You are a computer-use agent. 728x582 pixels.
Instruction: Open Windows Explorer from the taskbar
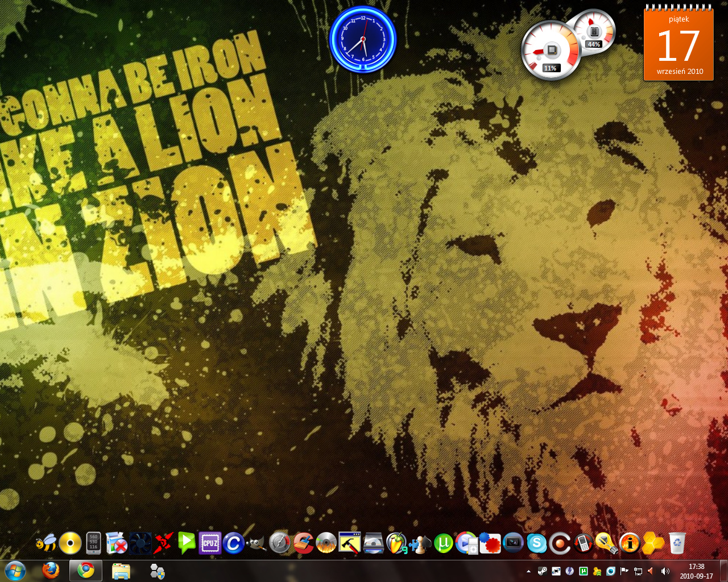point(121,571)
